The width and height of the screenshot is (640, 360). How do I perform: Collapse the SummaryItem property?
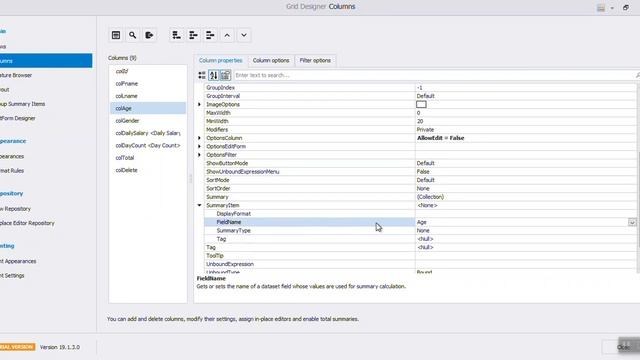[200, 205]
